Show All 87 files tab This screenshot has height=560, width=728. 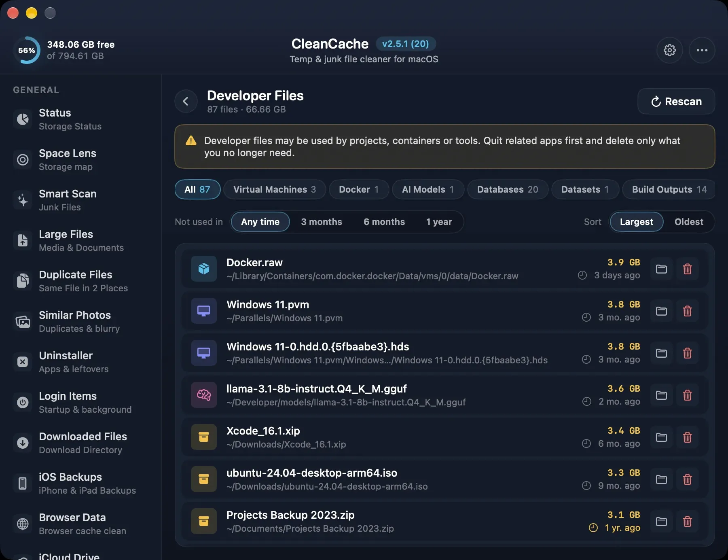(197, 189)
